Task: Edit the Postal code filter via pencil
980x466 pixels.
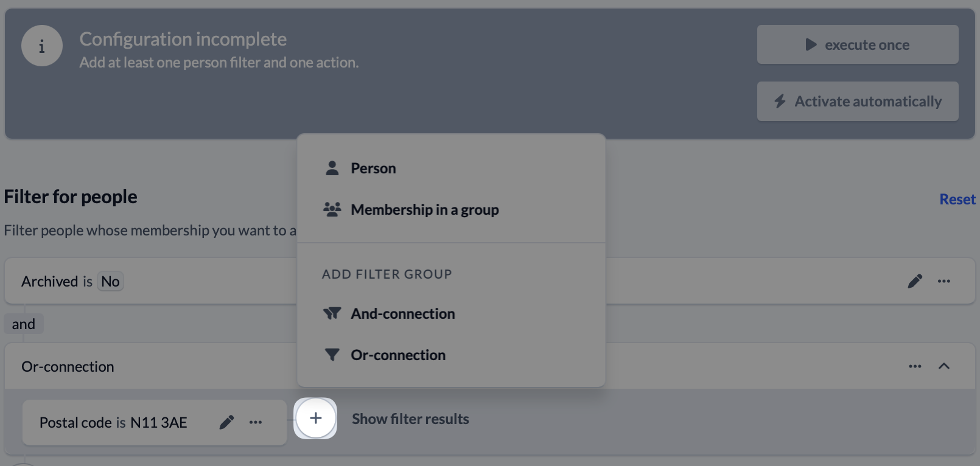Action: 226,422
